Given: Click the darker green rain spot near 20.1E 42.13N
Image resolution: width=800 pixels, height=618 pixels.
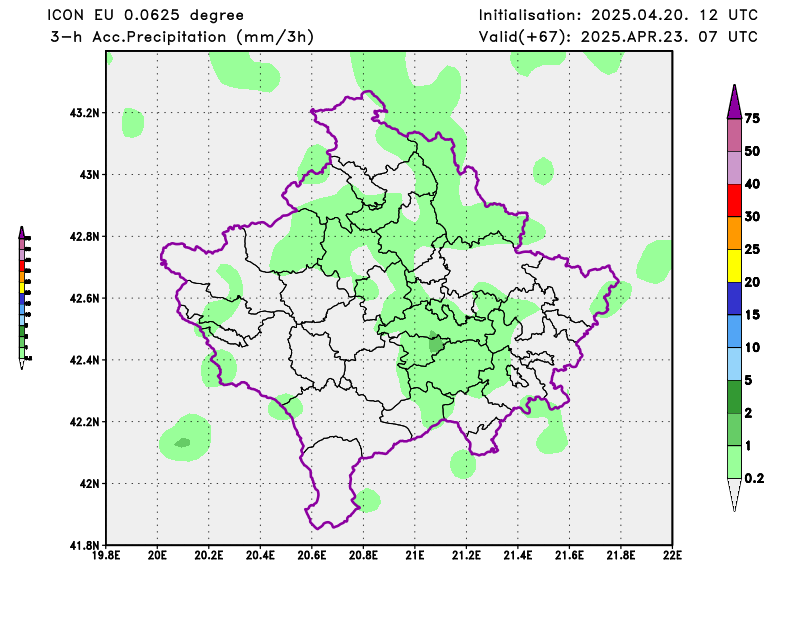Looking at the screenshot, I should [182, 442].
